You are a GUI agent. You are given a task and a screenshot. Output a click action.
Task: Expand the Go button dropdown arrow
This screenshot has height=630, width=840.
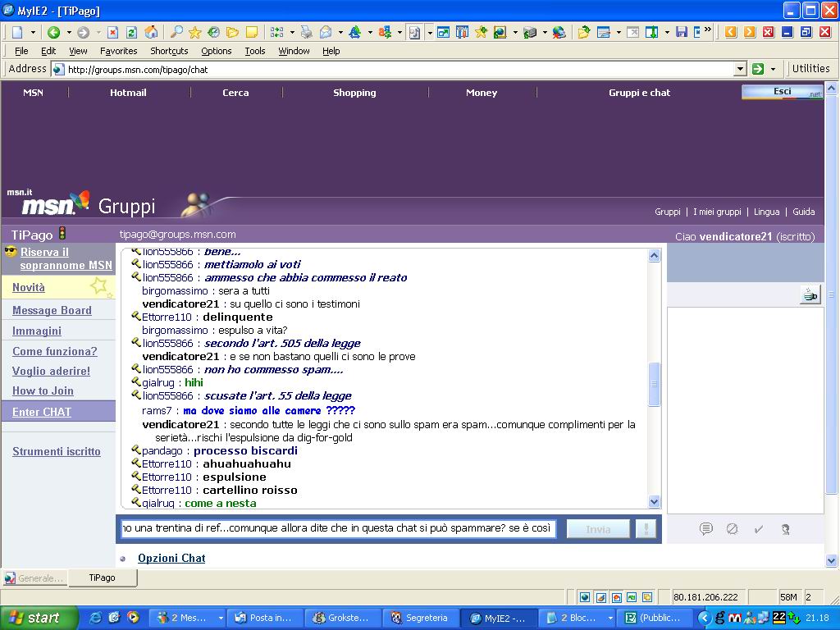pos(773,69)
